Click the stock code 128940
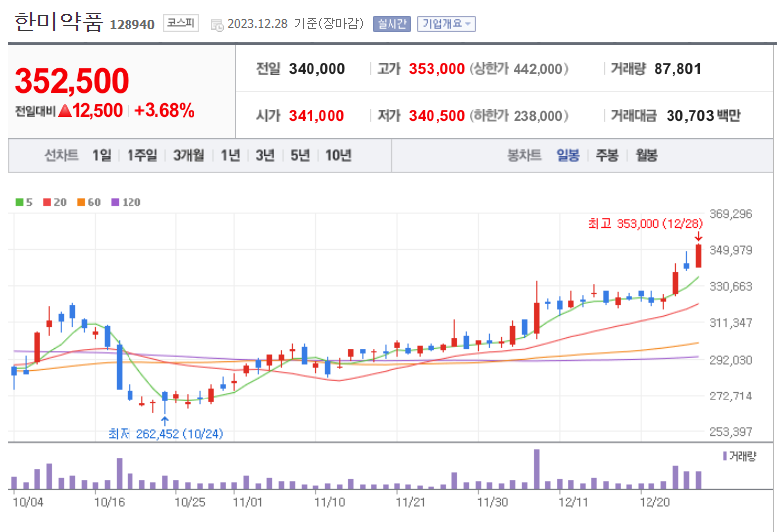Viewport: 777px width, 532px height. coord(131,24)
